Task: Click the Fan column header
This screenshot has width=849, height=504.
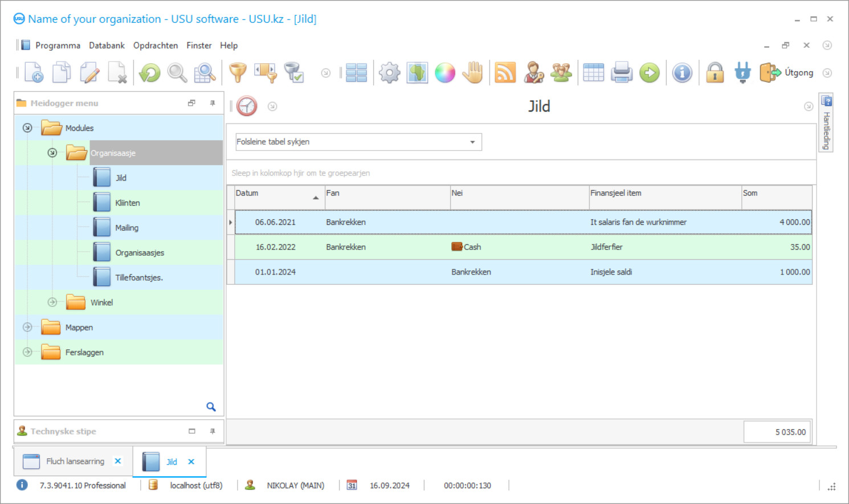Action: pyautogui.click(x=387, y=197)
